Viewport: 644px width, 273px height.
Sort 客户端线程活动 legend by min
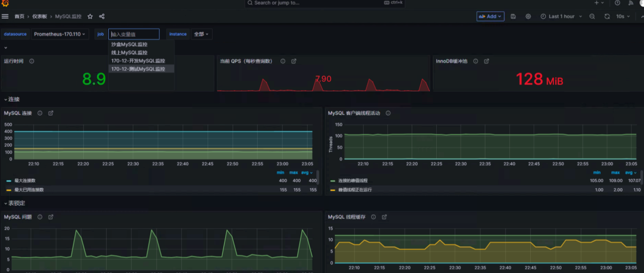[597, 172]
